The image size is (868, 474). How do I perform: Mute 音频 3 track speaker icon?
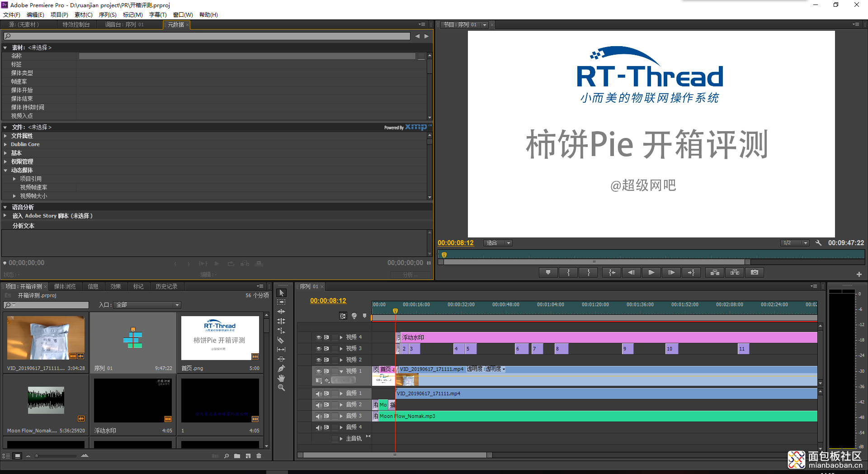pos(318,416)
